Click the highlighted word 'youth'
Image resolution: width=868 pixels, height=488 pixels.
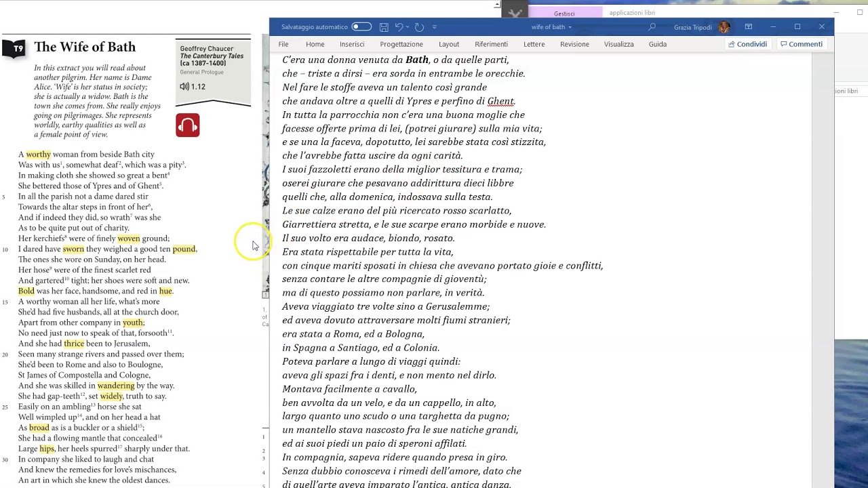point(133,323)
